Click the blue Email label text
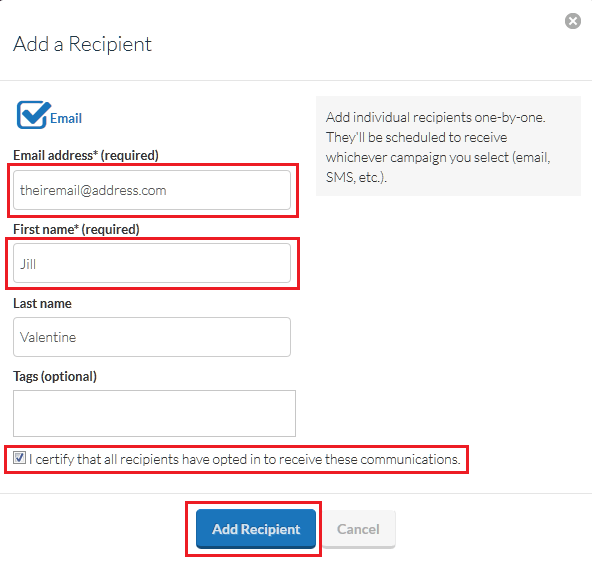 [66, 119]
